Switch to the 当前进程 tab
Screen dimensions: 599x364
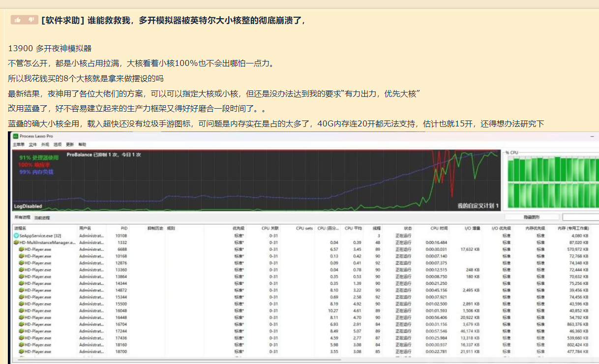click(x=42, y=217)
